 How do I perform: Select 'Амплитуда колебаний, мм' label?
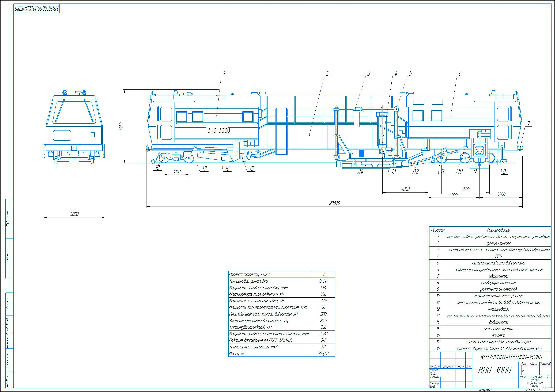(250, 327)
